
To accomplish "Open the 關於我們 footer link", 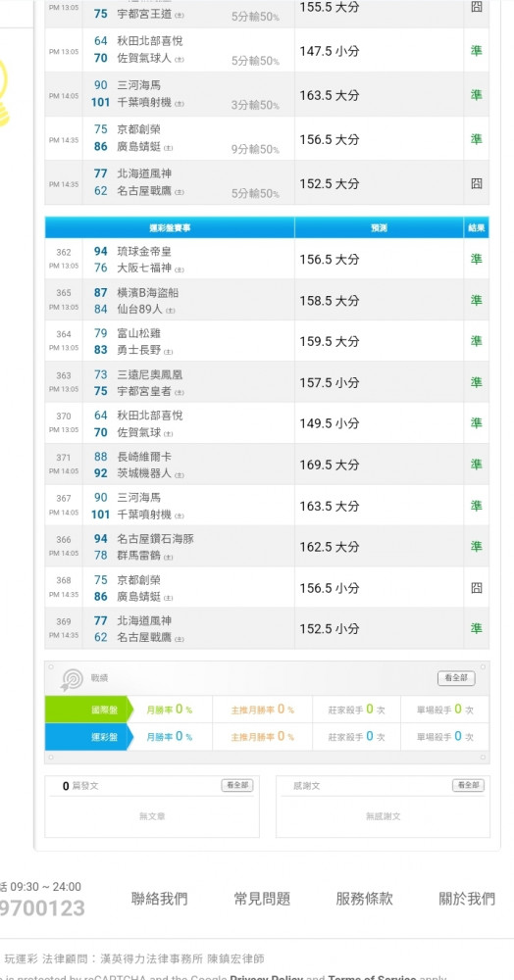I will 467,899.
